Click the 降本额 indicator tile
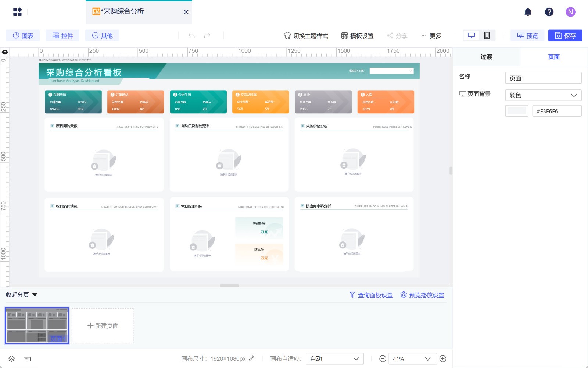This screenshot has width=588, height=368. (259, 254)
